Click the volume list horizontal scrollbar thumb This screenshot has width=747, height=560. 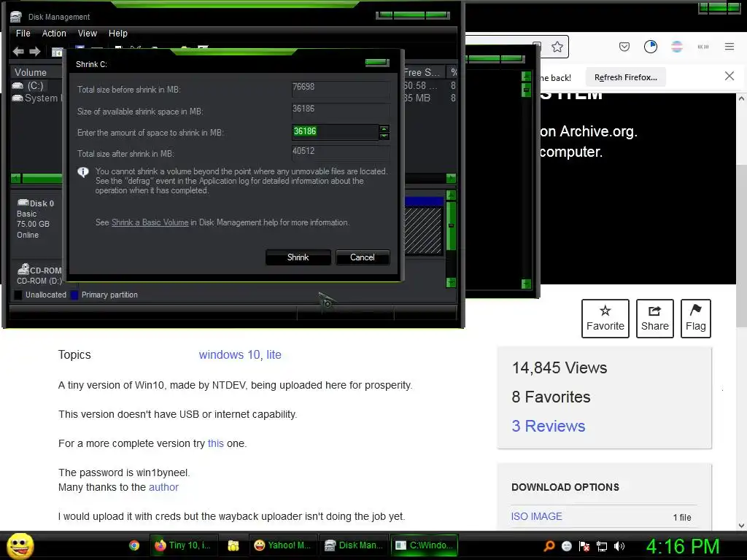click(42, 179)
